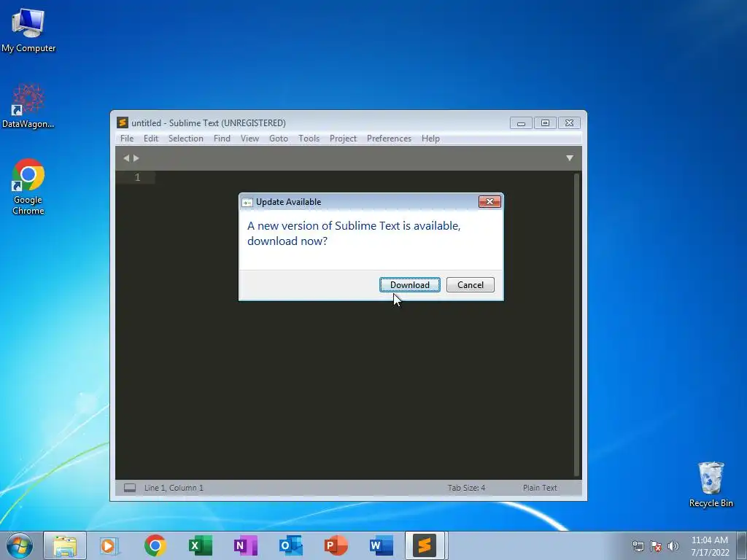The image size is (747, 560).
Task: Close the Sublime Text window
Action: click(x=569, y=123)
